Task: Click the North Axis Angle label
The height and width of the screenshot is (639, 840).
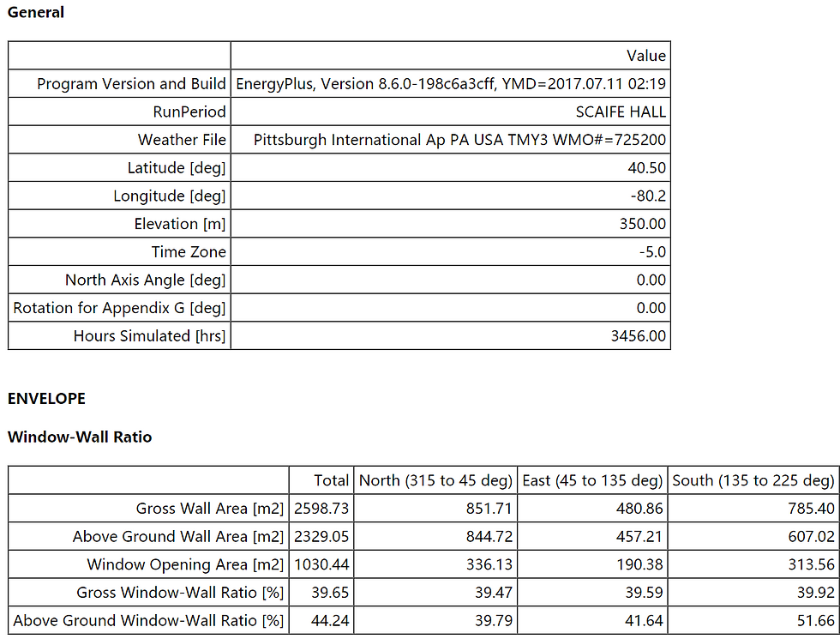Action: (x=146, y=280)
